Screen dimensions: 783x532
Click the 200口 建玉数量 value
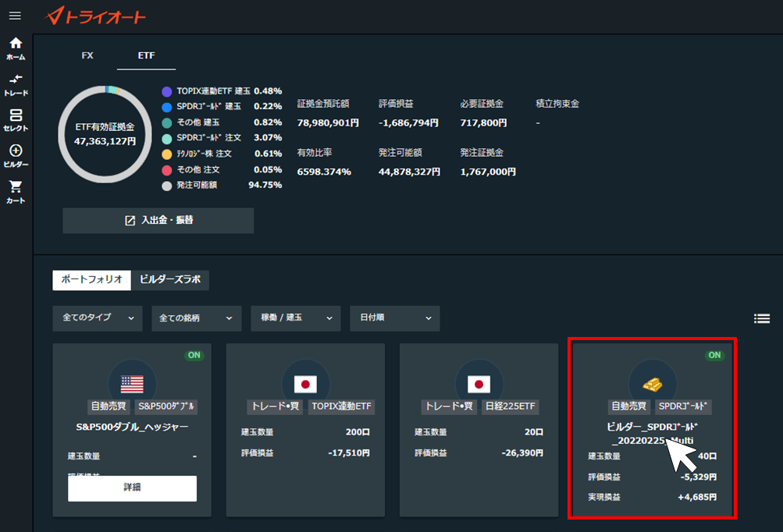tap(358, 432)
